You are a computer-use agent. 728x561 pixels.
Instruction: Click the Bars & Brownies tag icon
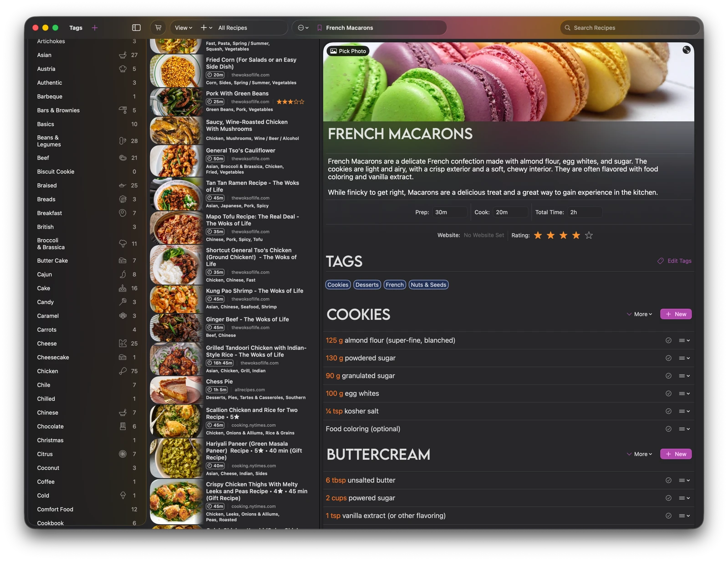point(122,110)
